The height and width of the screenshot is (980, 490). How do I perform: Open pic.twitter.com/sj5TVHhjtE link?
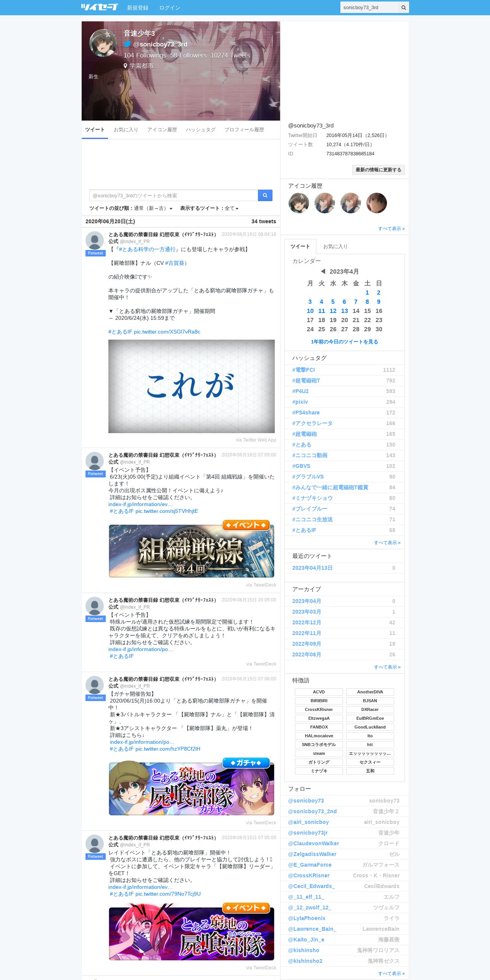click(167, 511)
